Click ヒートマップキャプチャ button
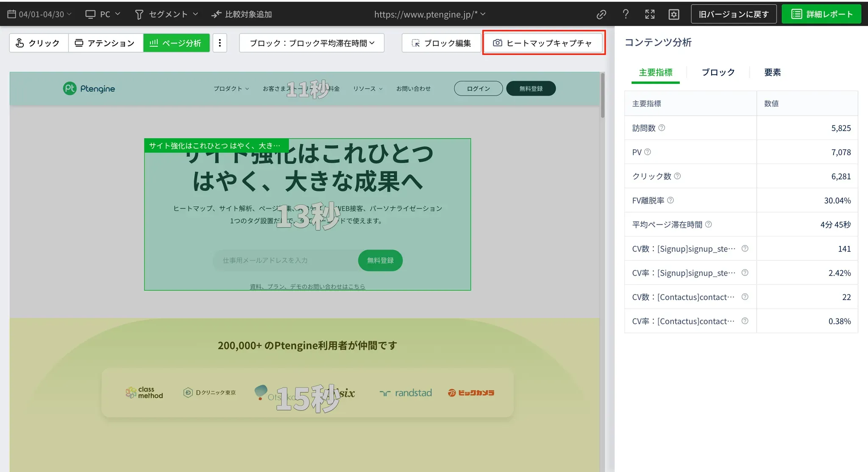Viewport: 868px width, 472px height. click(x=543, y=43)
